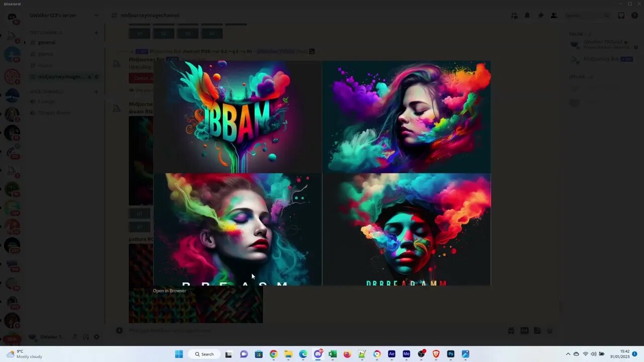Open notification settings bell icon
This screenshot has width=644, height=362.
pos(527,16)
